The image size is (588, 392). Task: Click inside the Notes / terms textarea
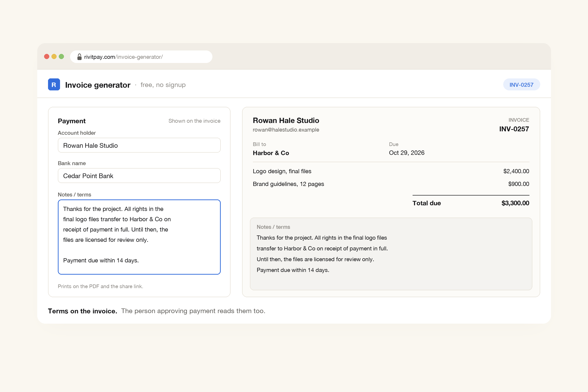click(139, 237)
